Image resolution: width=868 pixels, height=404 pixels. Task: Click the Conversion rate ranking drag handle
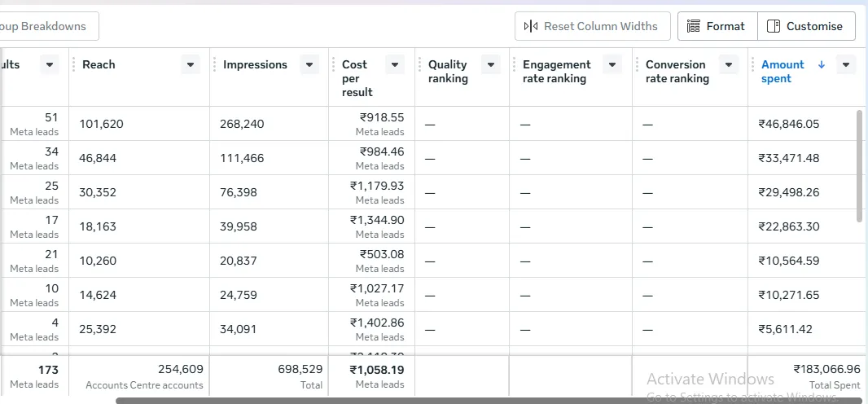coord(638,64)
